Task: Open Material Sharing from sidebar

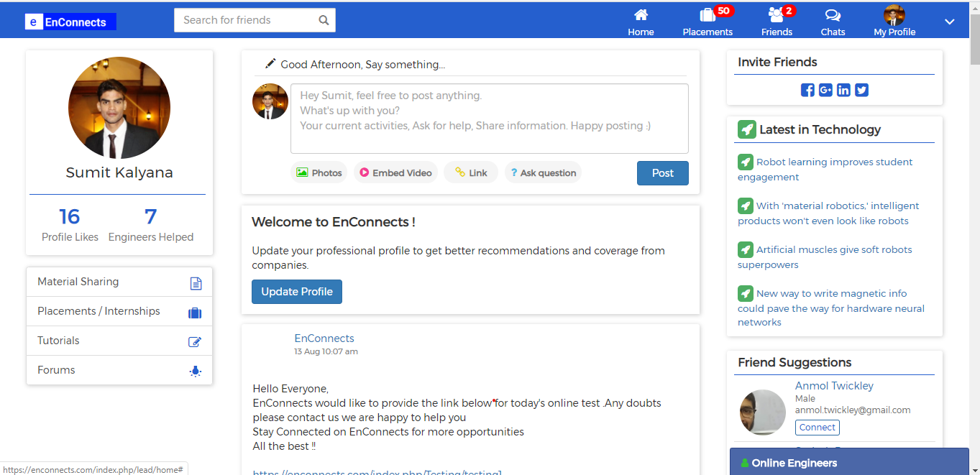Action: 119,282
